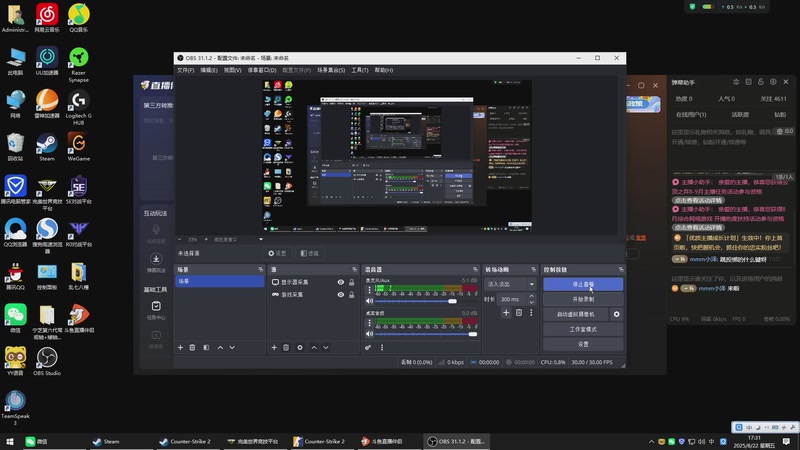Open the Scene Collection menu in OBS
The width and height of the screenshot is (800, 450).
(x=331, y=70)
